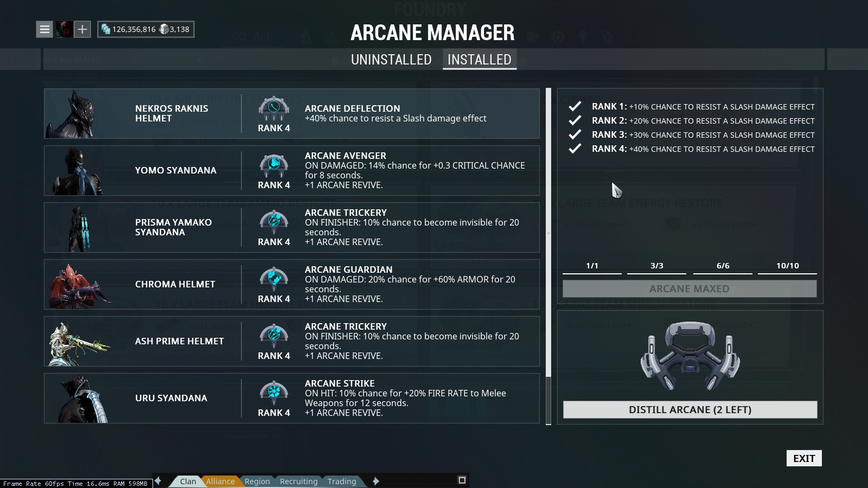Open the Recruiting chat tab
Screen dimensions: 868x488
click(298, 481)
